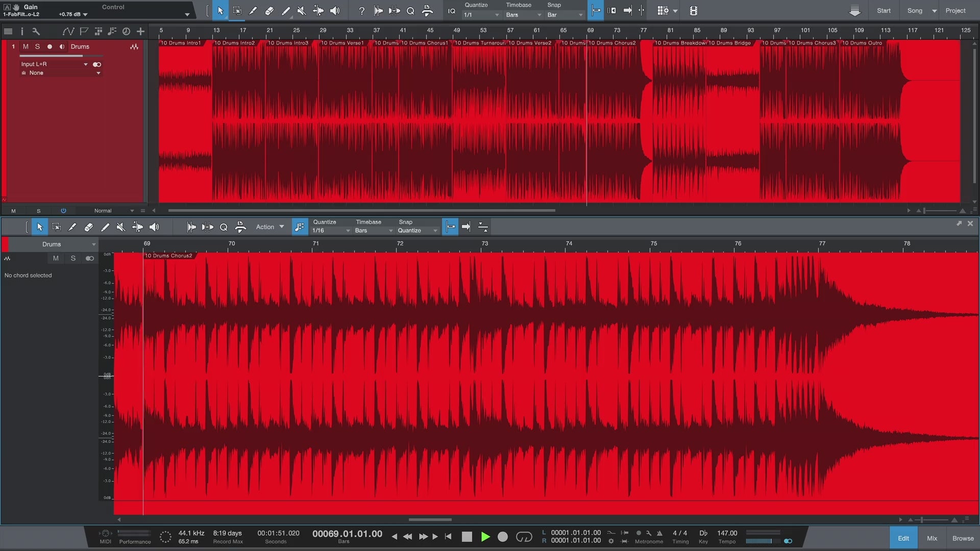The image size is (980, 551).
Task: Solo the Drums track
Action: coord(37,46)
